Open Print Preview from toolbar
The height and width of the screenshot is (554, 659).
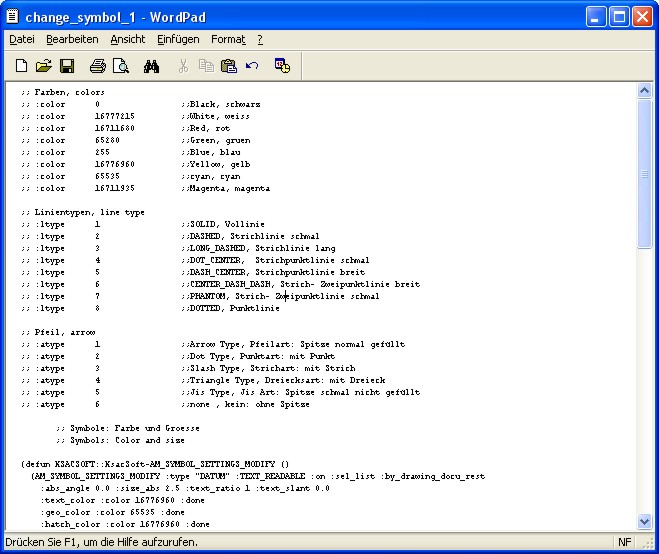(121, 66)
